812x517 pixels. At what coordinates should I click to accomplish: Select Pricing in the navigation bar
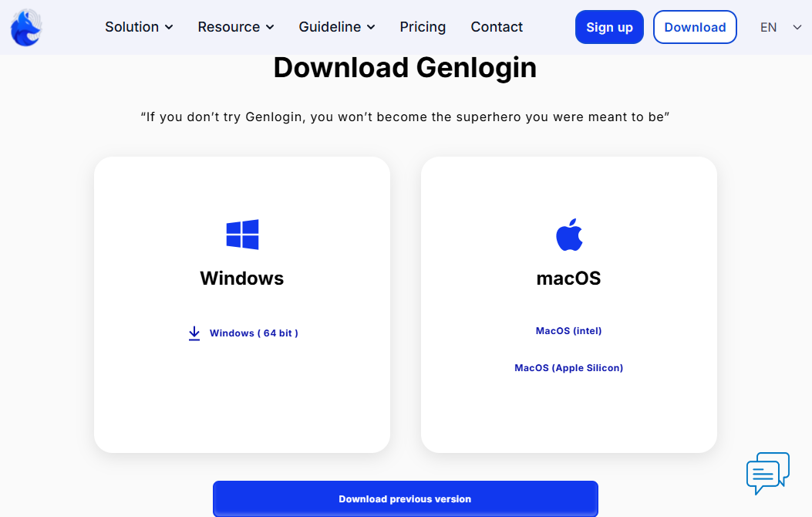[x=423, y=27]
